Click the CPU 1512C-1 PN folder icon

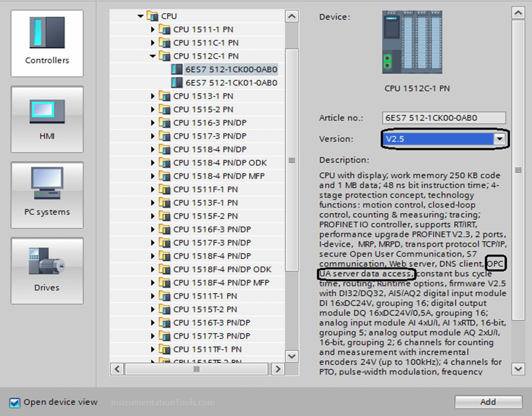click(x=165, y=56)
